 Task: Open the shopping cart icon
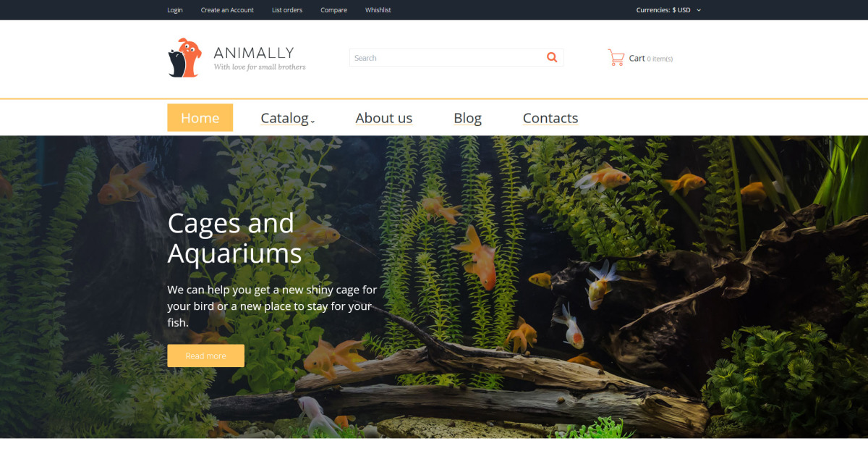pos(616,58)
